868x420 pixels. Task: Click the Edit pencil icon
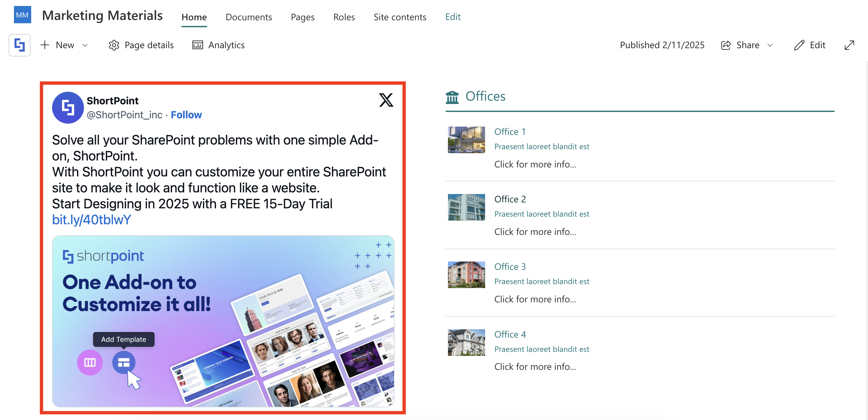coord(799,45)
